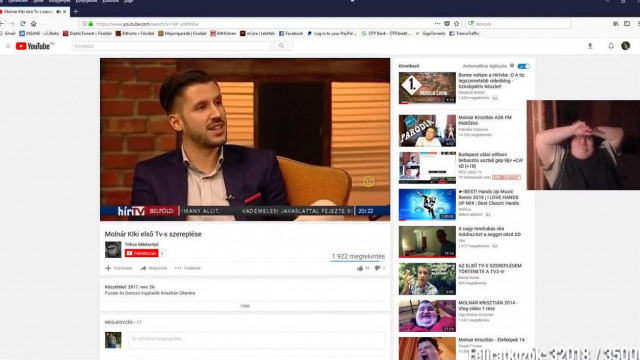
Task: Show site information via the info icon
Action: pyautogui.click(x=84, y=24)
